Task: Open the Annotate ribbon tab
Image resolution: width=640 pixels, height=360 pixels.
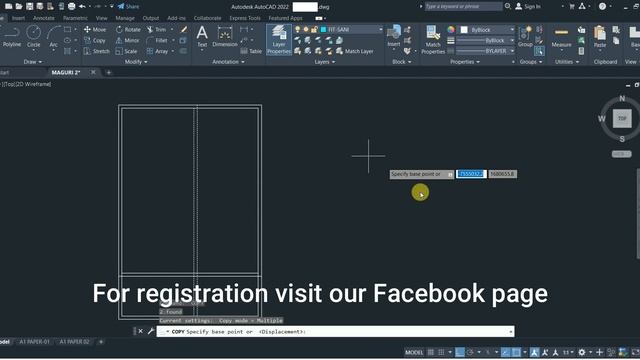Action: click(x=44, y=18)
